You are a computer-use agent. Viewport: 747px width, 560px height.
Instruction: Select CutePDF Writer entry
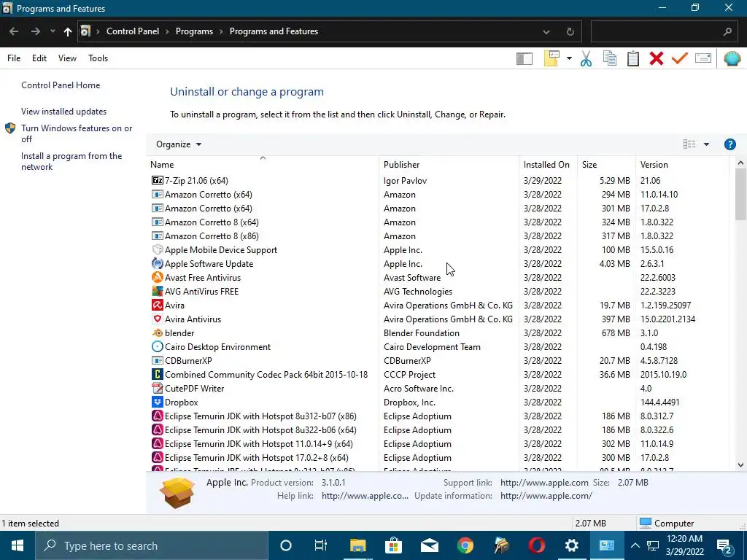click(x=438, y=389)
